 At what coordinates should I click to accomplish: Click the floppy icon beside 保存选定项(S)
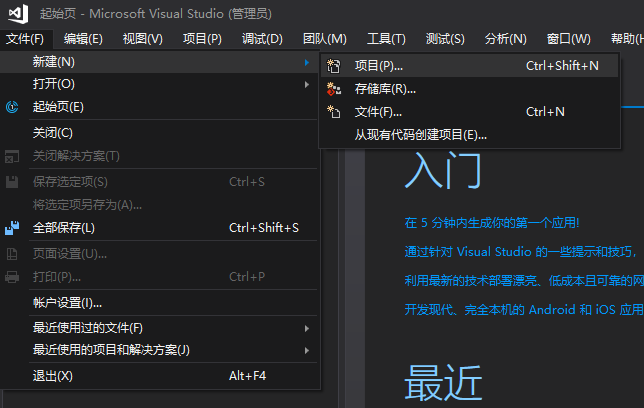click(12, 182)
